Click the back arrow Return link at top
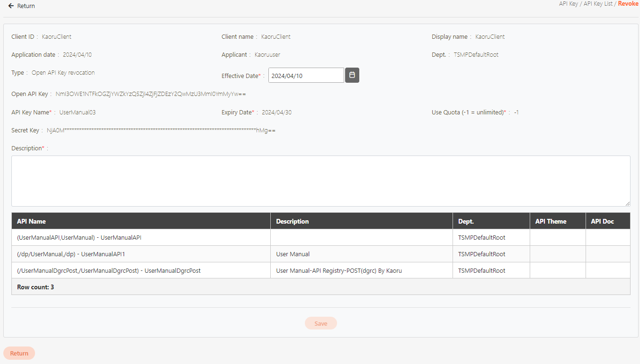 [x=21, y=6]
